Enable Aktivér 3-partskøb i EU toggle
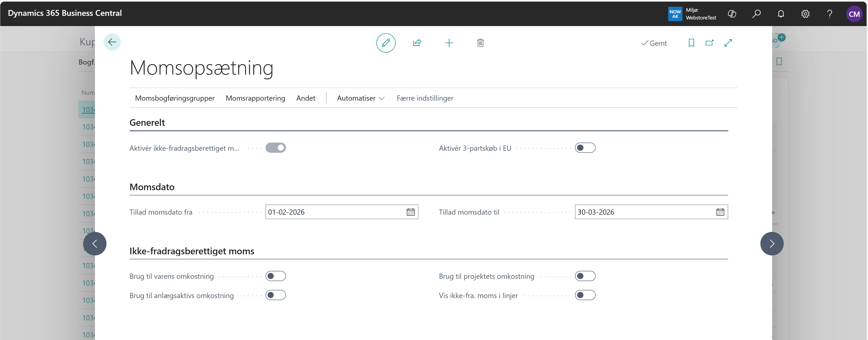868x340 pixels. (585, 148)
